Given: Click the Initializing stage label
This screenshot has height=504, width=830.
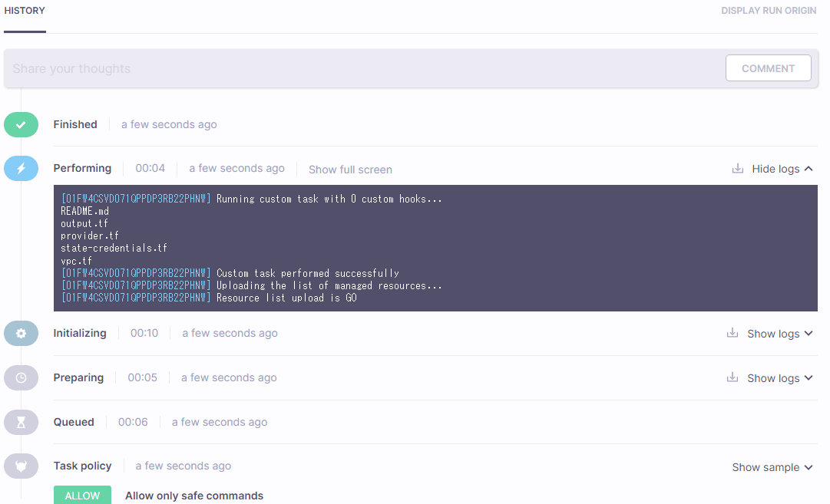Looking at the screenshot, I should point(80,333).
